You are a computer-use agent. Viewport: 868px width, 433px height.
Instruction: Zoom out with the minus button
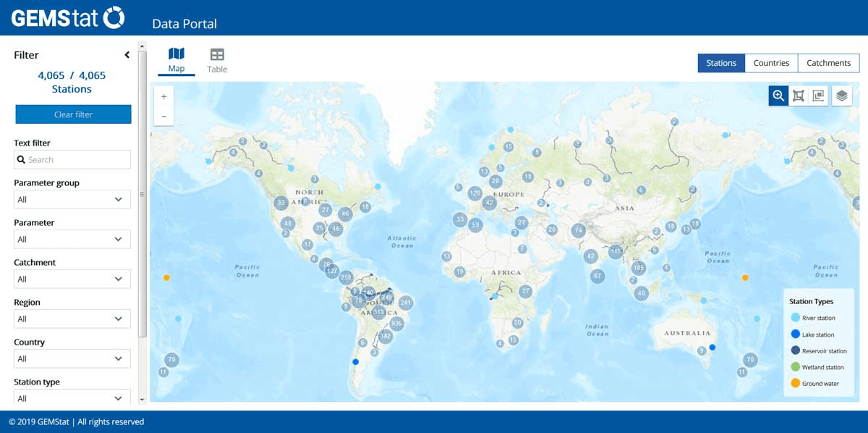[x=163, y=116]
